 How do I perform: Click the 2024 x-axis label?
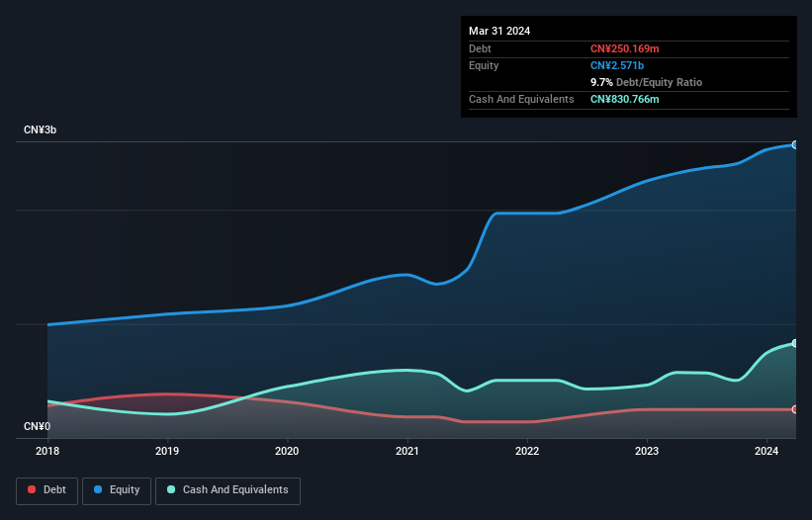click(x=767, y=451)
